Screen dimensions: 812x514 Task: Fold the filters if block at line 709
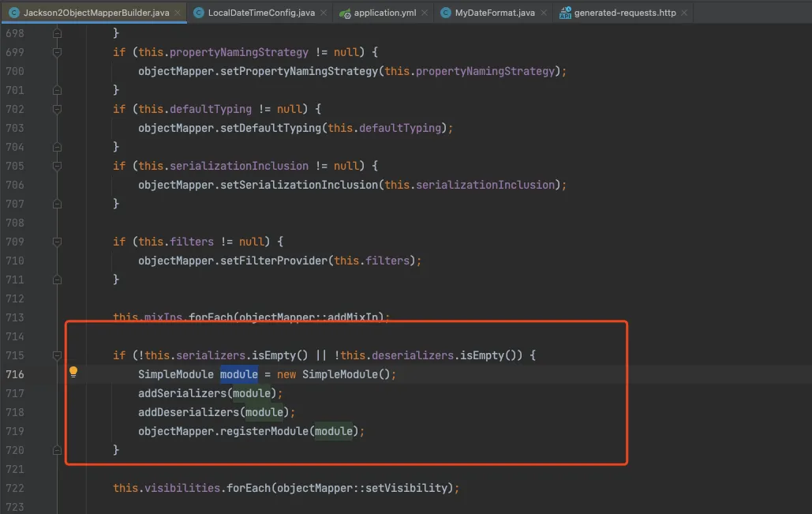(x=57, y=242)
